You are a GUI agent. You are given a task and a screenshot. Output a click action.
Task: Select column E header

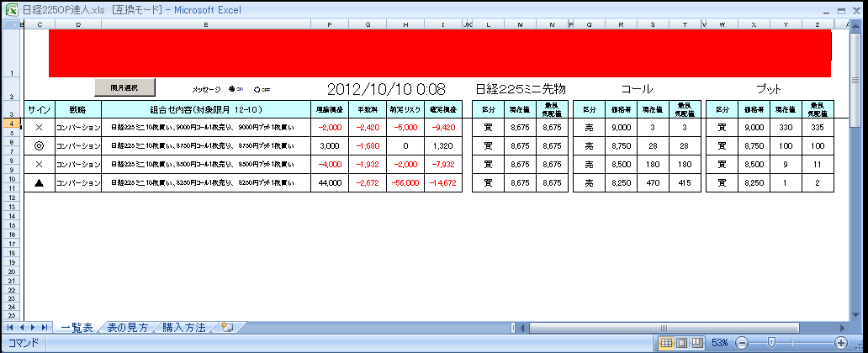(x=206, y=24)
